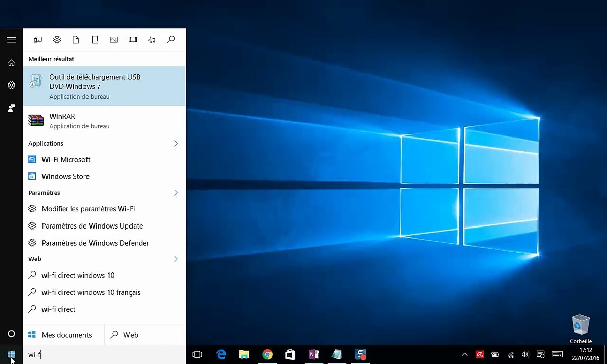Open Windows Store from the taskbar
Viewport: 607px width, 364px height.
coord(290,354)
